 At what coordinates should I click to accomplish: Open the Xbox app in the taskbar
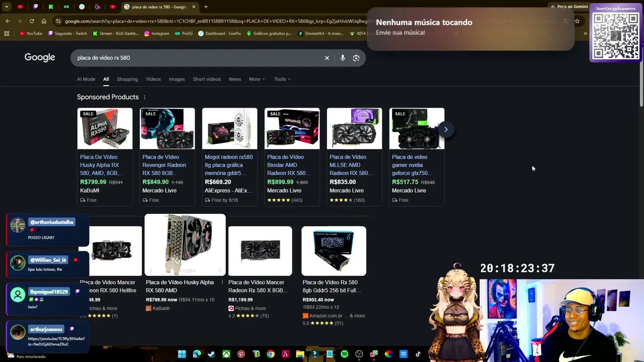pyautogui.click(x=226, y=354)
